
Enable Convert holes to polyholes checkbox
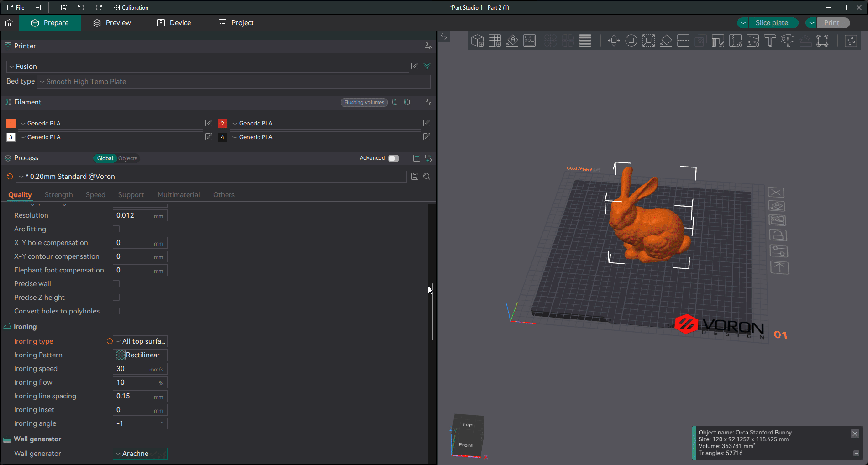[116, 311]
